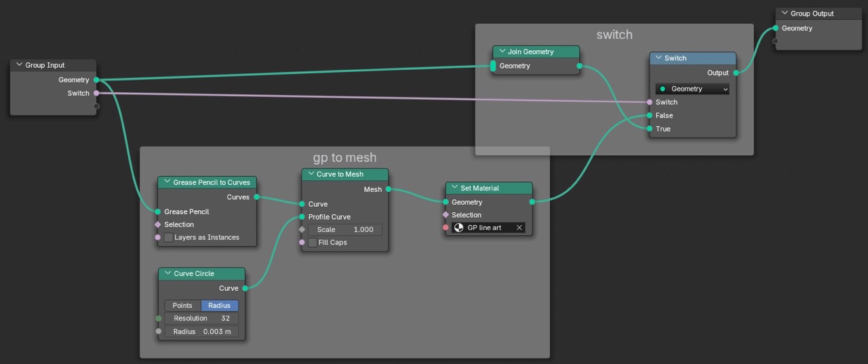Open the GP line art material field
The image size is (868, 364).
488,228
